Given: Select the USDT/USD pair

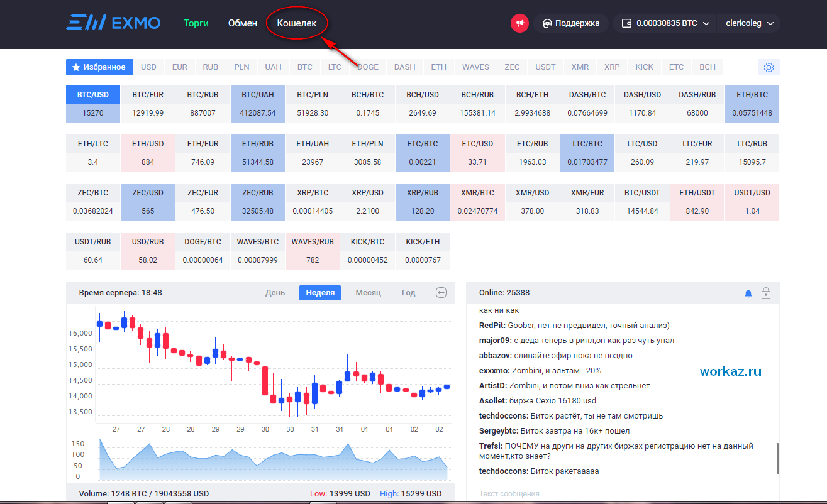Looking at the screenshot, I should click(752, 202).
